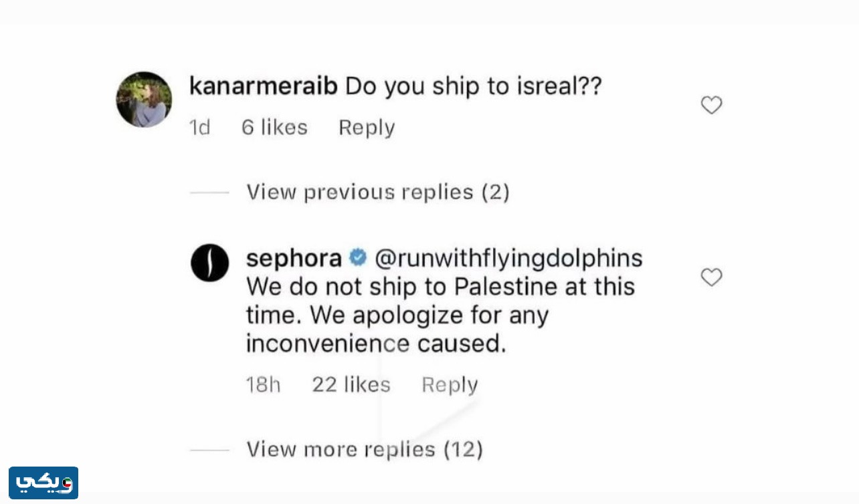Screen dimensions: 859x504
Task: Reply to Sephora's comment
Action: coord(450,385)
